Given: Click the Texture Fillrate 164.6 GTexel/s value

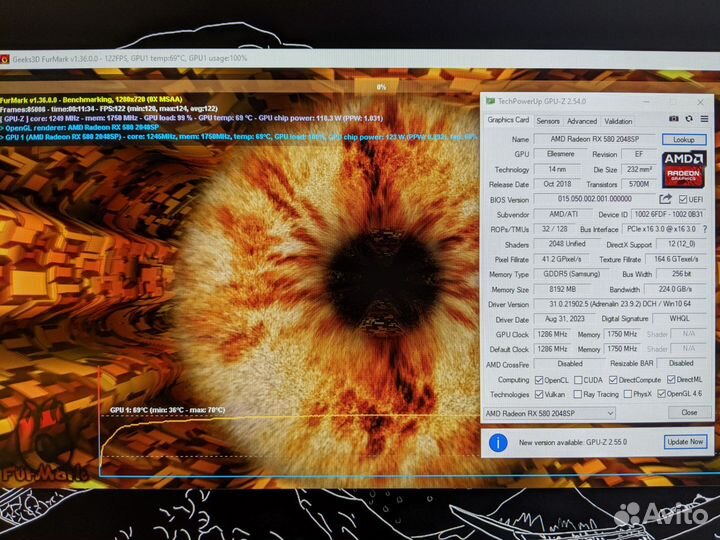Looking at the screenshot, I should (x=676, y=259).
